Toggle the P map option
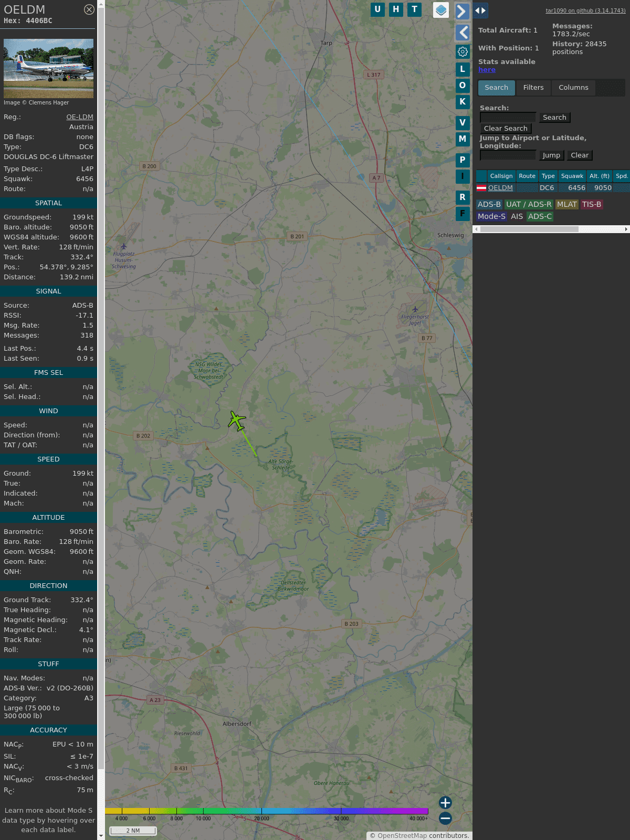630x840 pixels. [463, 160]
